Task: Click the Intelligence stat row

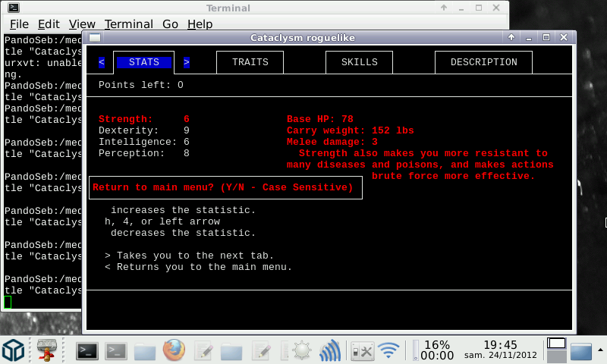Action: 144,142
